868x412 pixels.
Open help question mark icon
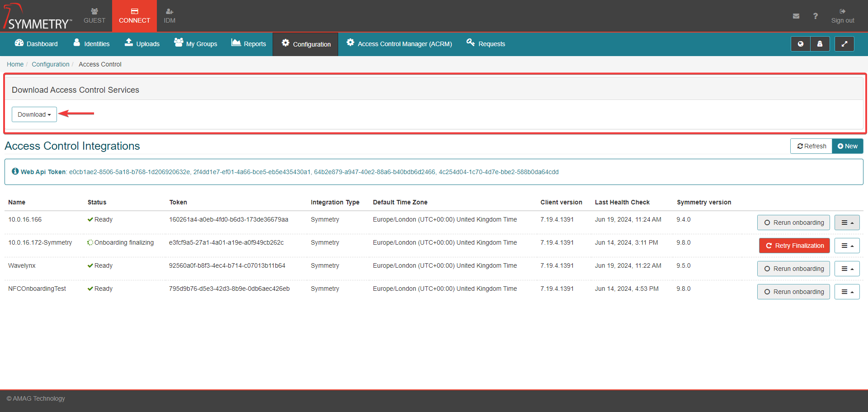(816, 16)
